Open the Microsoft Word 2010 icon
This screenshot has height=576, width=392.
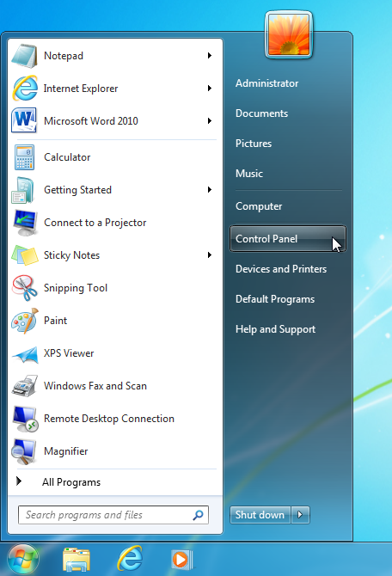tap(24, 120)
